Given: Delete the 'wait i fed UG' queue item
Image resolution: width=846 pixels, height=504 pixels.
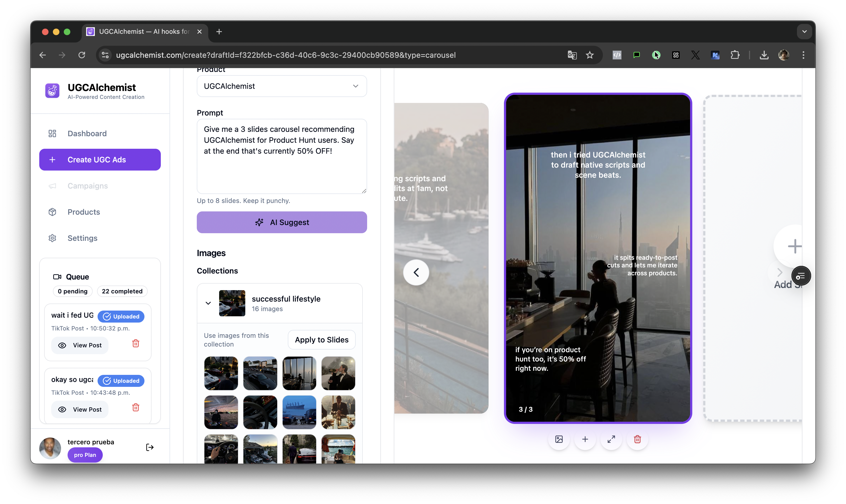Looking at the screenshot, I should (x=135, y=343).
